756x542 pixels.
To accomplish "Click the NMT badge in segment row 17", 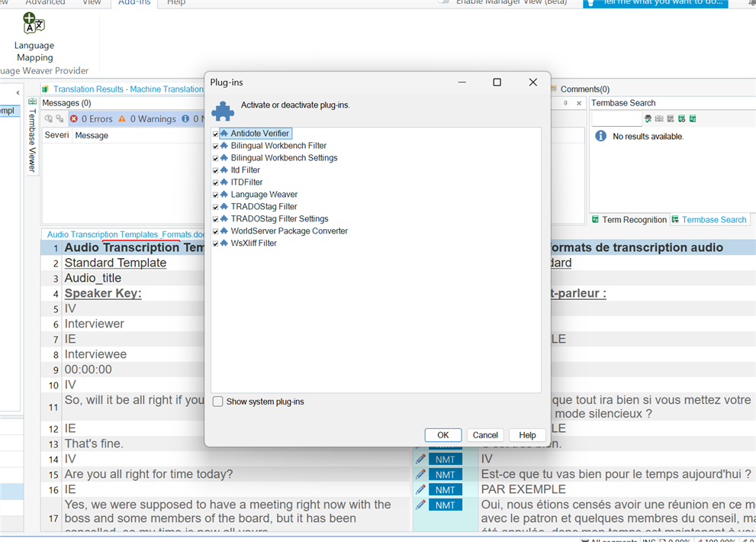I will (445, 505).
